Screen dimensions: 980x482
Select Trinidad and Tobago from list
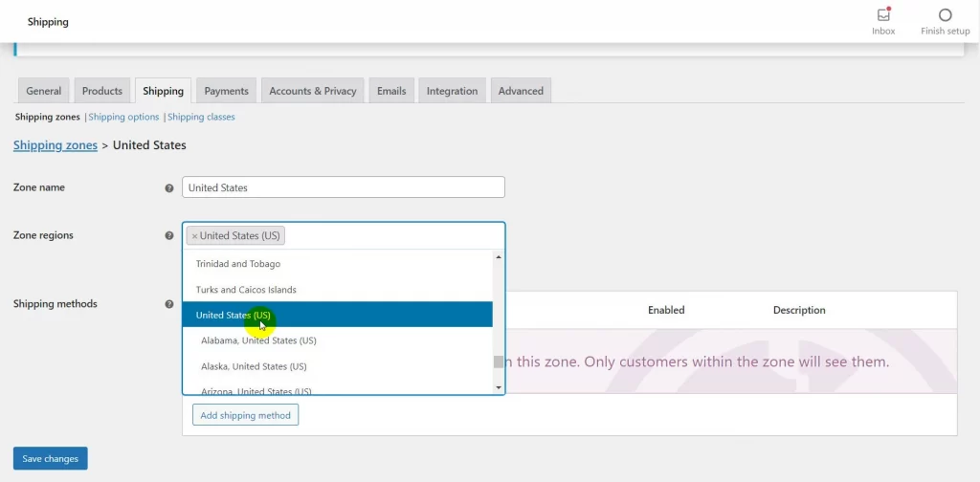[338, 264]
